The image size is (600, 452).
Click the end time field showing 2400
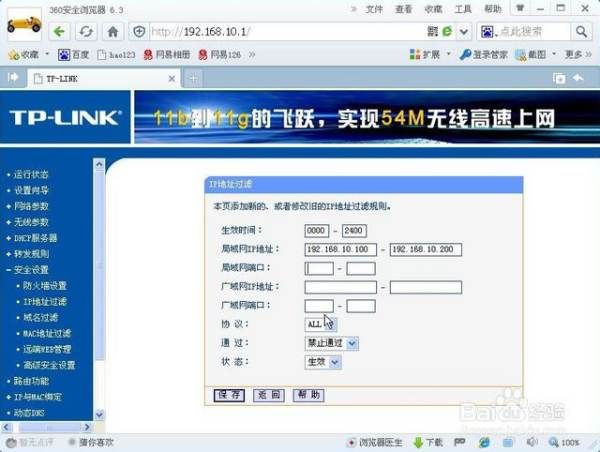(x=354, y=231)
